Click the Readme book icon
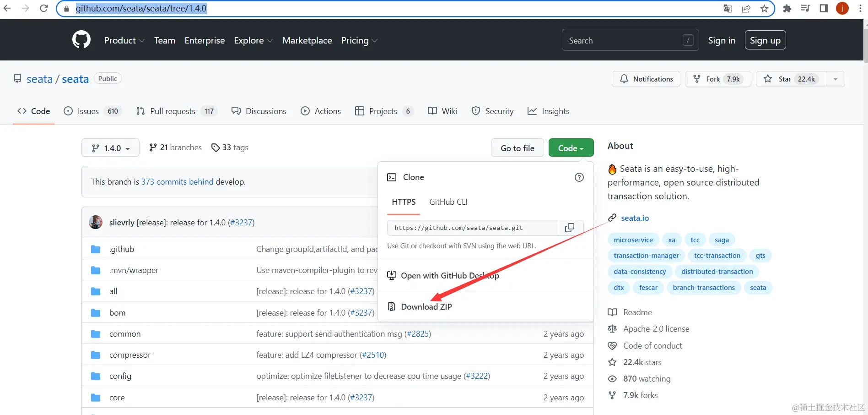Screen dimensions: 868x415 click(612, 312)
